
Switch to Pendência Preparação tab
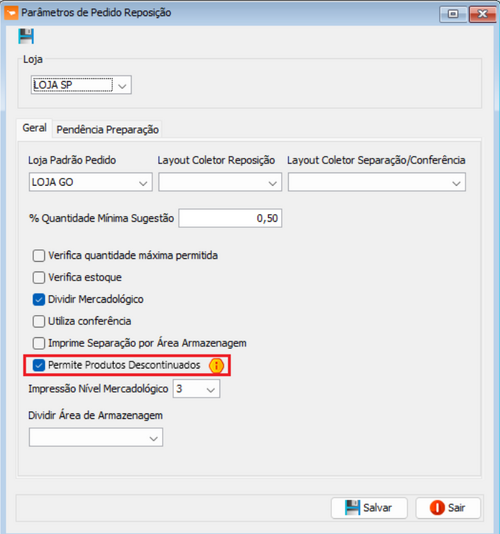[107, 129]
